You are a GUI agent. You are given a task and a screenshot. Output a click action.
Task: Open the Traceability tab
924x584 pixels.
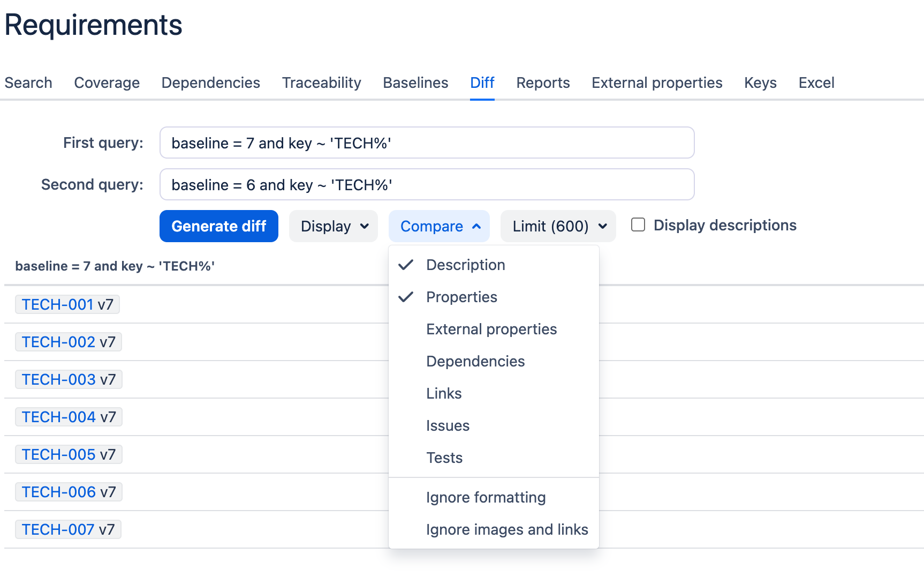pos(321,83)
